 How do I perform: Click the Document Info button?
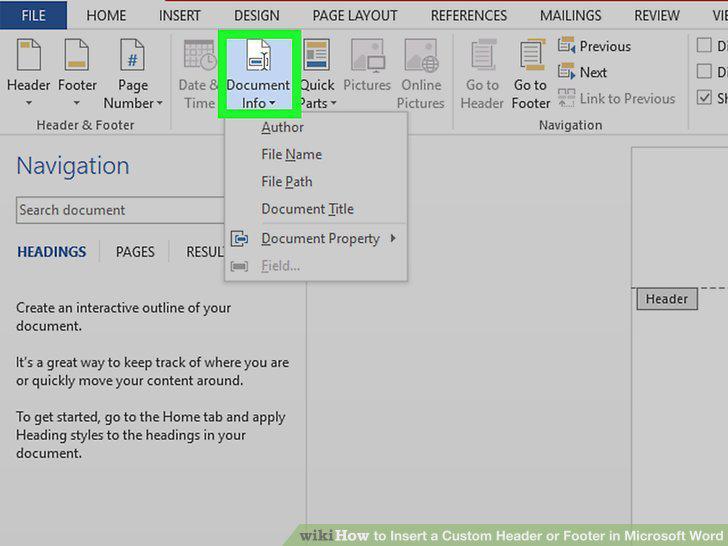tap(259, 74)
